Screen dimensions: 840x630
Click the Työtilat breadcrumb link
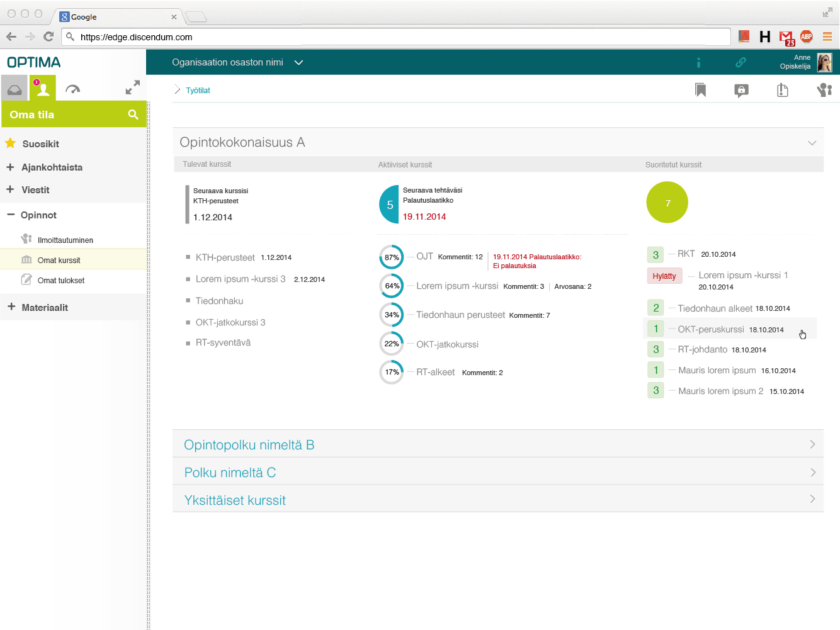(x=198, y=91)
